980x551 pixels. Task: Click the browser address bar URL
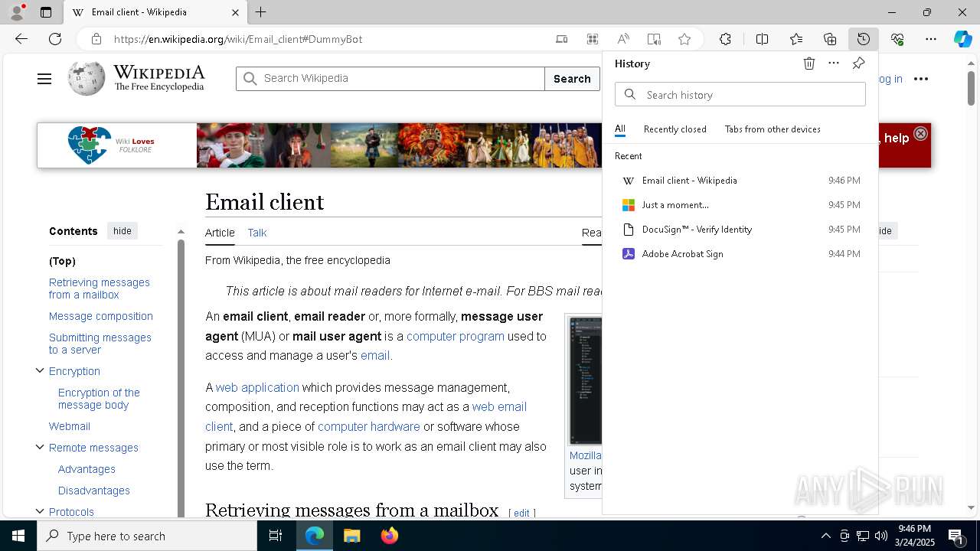237,39
